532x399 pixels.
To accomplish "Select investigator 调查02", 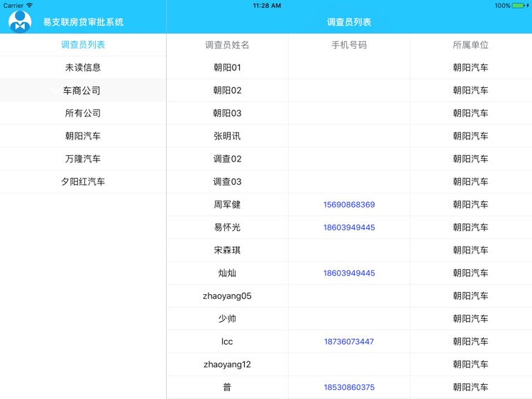I will (x=227, y=159).
